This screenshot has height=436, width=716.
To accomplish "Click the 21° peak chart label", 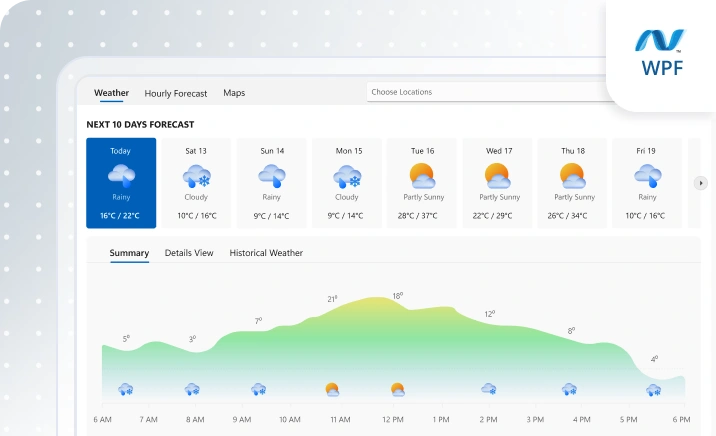I will coord(332,299).
